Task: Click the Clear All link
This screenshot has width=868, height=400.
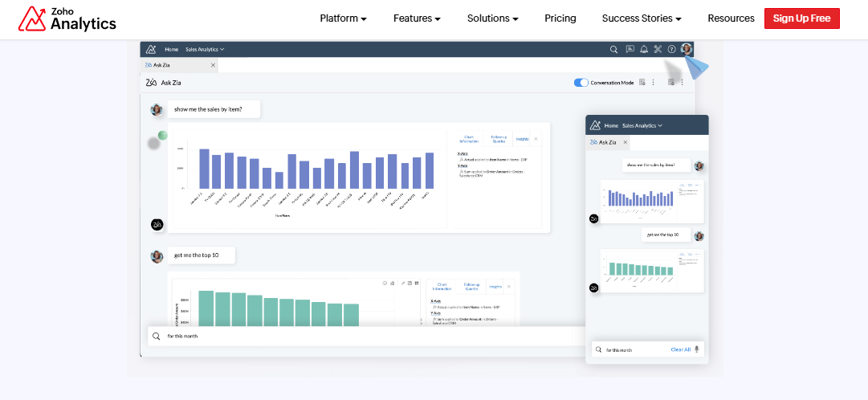Action: pos(680,349)
